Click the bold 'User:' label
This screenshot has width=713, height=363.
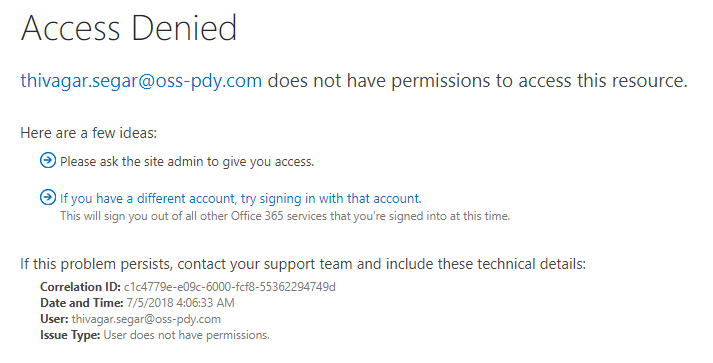coord(54,319)
